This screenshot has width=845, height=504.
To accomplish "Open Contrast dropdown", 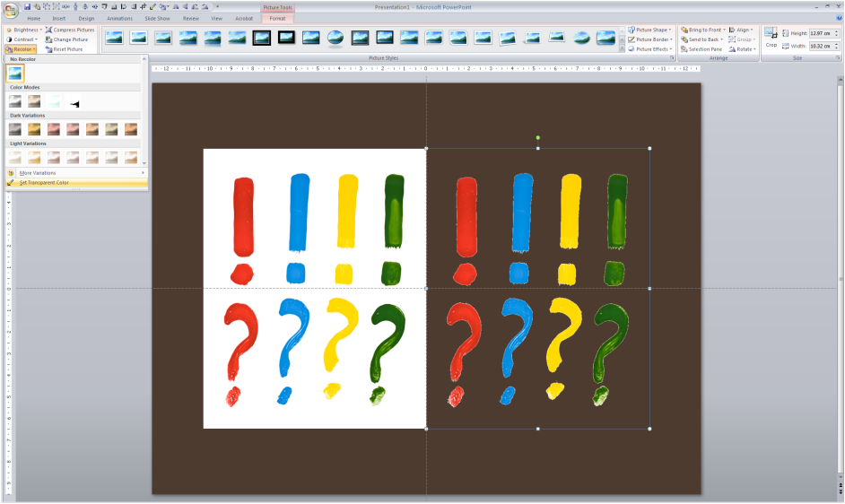I will click(x=22, y=39).
